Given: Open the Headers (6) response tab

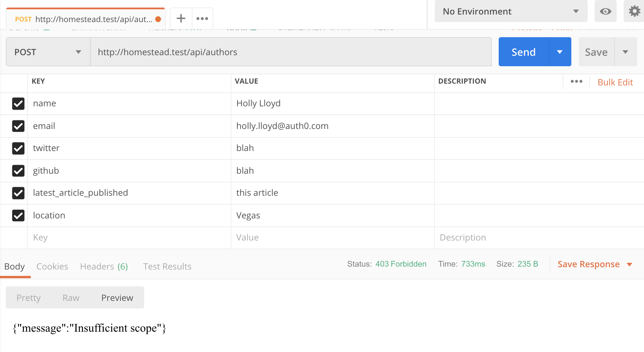Looking at the screenshot, I should click(104, 266).
